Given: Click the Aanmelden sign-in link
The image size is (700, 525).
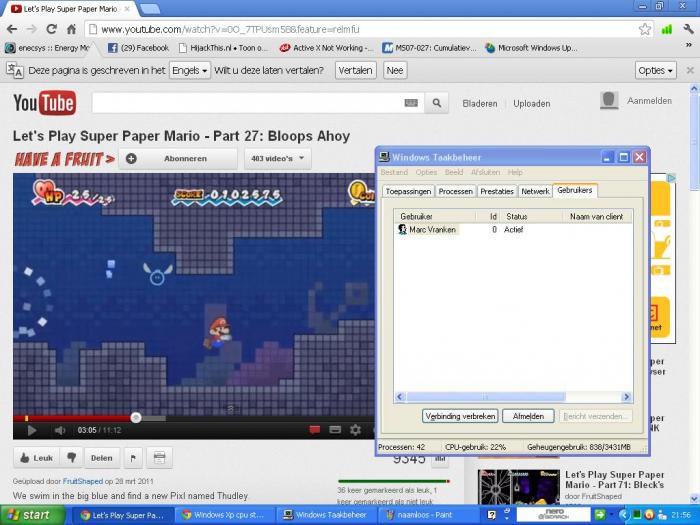Looking at the screenshot, I should 649,101.
